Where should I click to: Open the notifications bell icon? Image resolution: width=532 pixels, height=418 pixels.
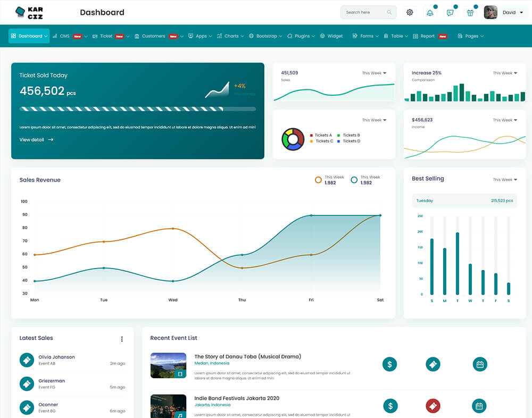[x=430, y=13]
